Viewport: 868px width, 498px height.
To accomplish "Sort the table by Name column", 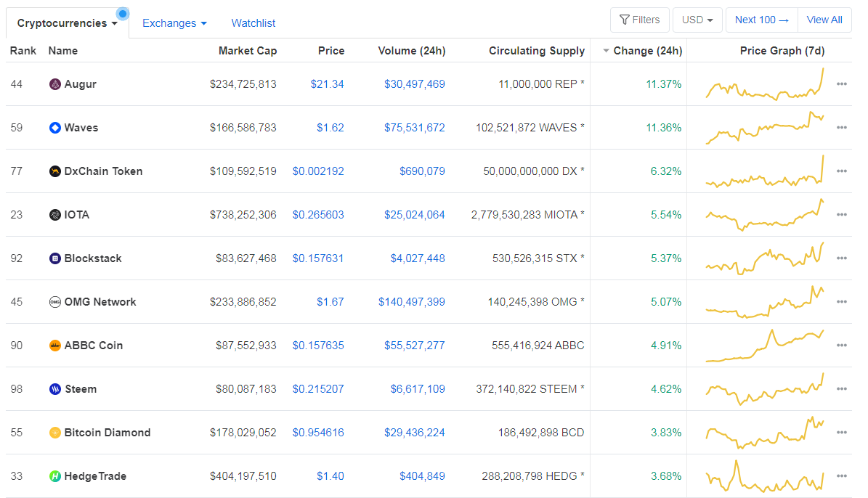I will coord(63,51).
